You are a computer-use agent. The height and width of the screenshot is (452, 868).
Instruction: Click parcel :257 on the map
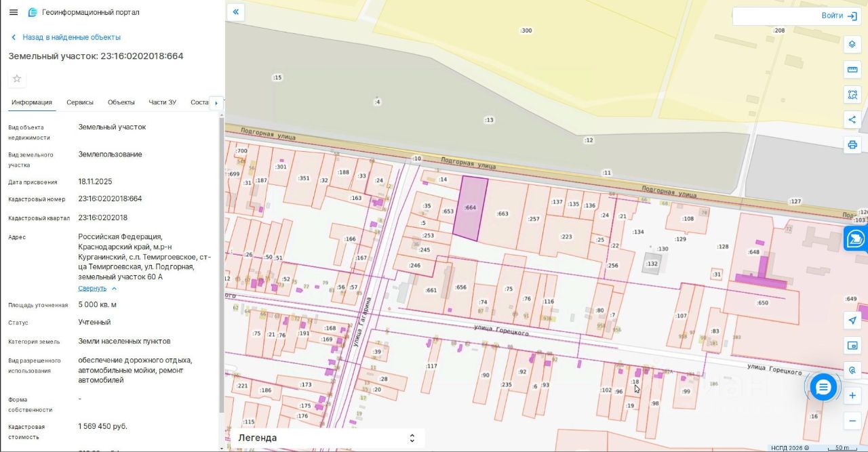coord(534,218)
